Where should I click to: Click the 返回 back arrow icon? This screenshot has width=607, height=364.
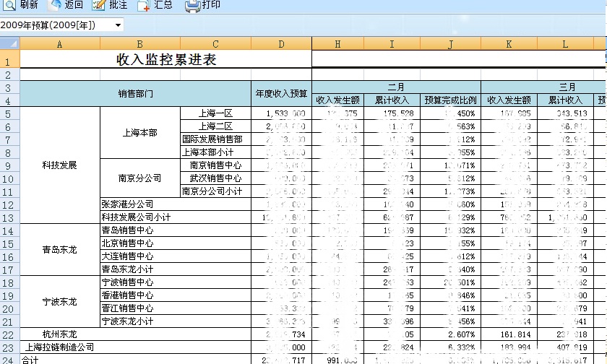tap(56, 4)
